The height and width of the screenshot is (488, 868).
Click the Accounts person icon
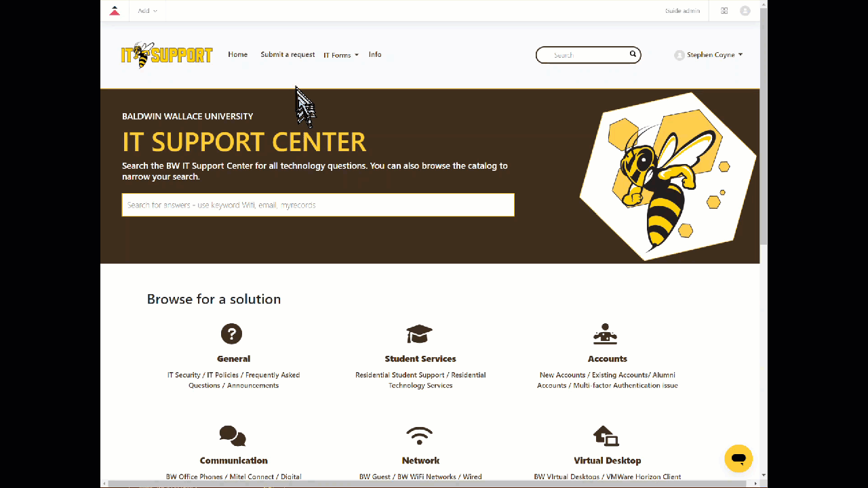coord(606,333)
